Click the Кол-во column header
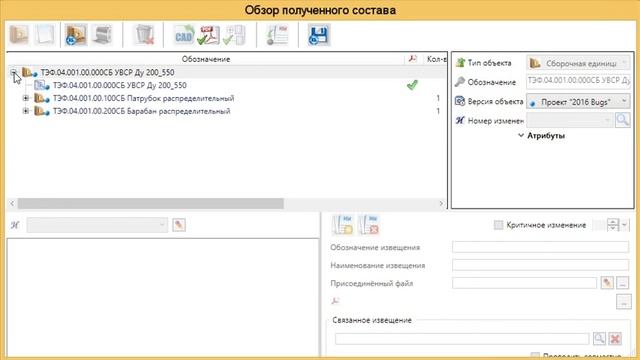The width and height of the screenshot is (640, 360). pyautogui.click(x=436, y=59)
